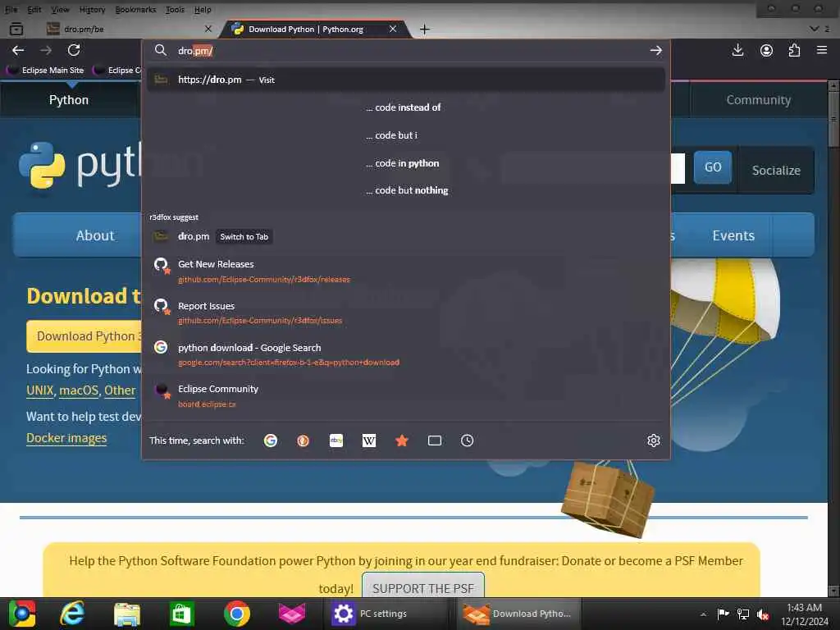Viewport: 840px width, 630px height.
Task: Search with eBay one-off icon
Action: (x=336, y=441)
